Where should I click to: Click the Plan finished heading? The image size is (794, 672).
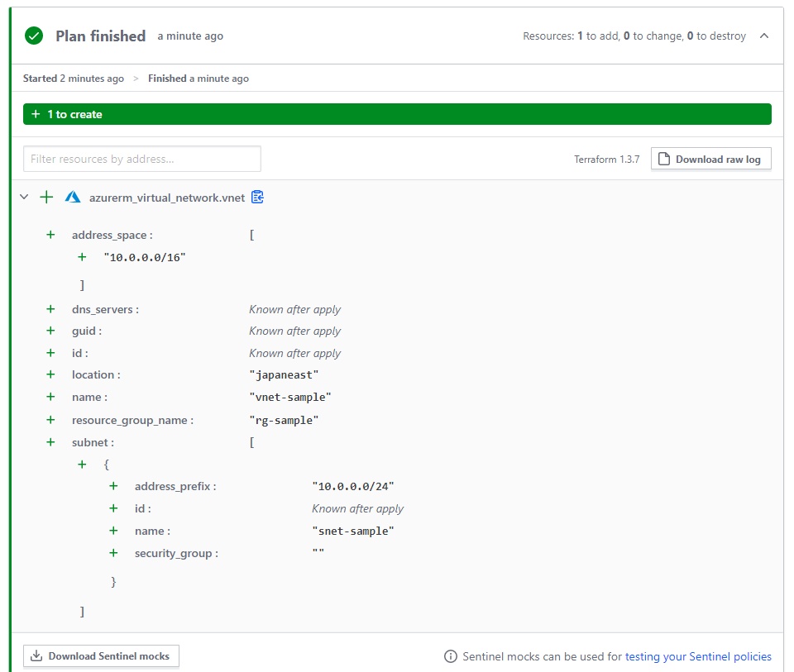click(x=101, y=36)
